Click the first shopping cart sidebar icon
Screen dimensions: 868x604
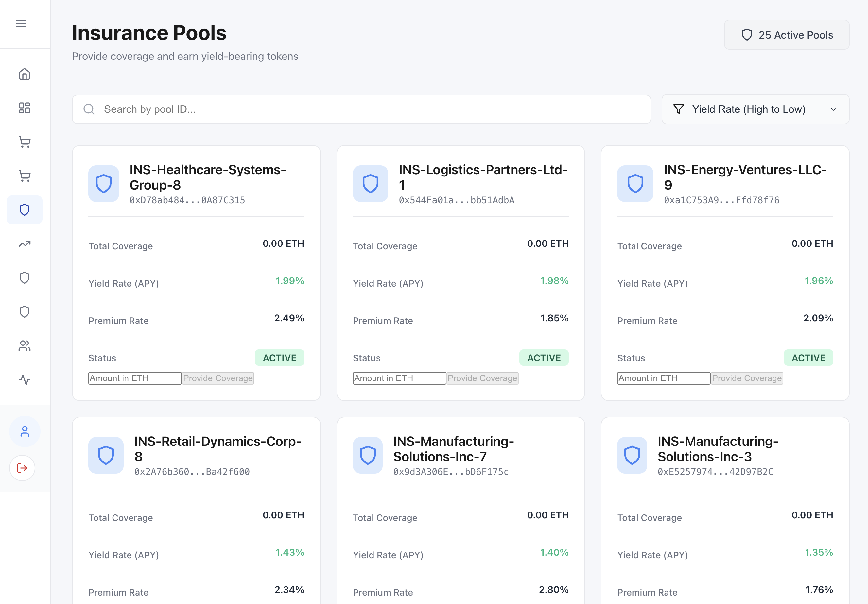25,142
